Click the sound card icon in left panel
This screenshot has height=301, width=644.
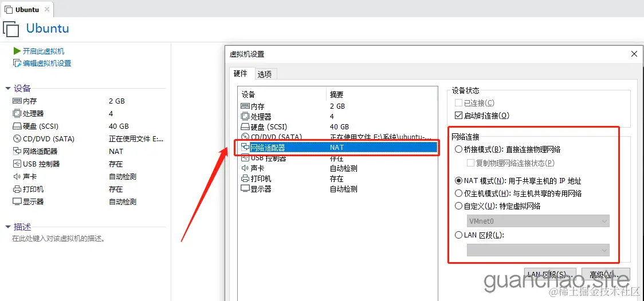[17, 177]
